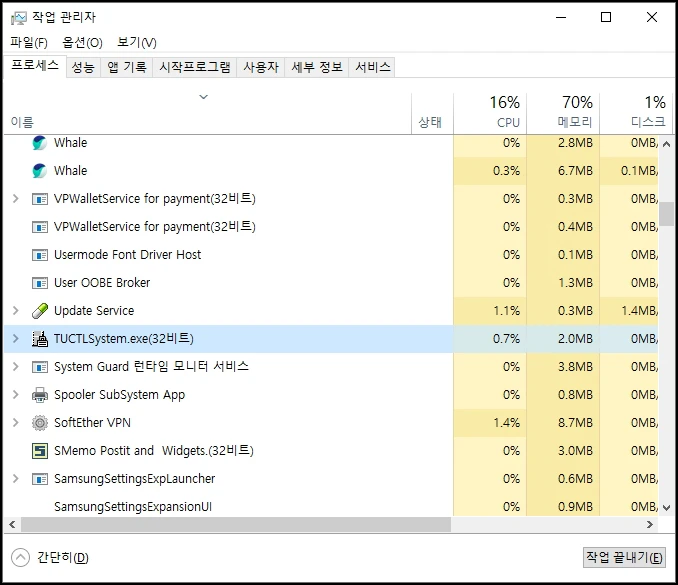Open the 옵션(O) menu
This screenshot has width=678, height=585.
click(x=82, y=42)
